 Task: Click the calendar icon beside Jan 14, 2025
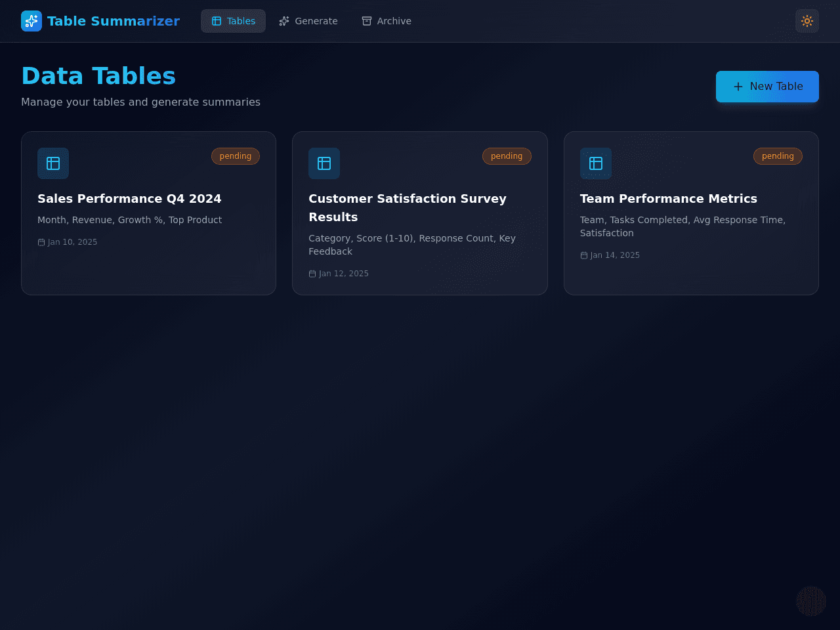pyautogui.click(x=584, y=255)
